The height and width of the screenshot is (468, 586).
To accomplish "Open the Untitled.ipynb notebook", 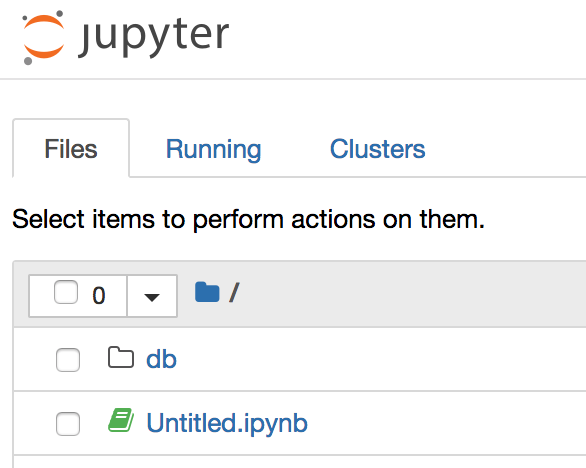I will click(227, 423).
